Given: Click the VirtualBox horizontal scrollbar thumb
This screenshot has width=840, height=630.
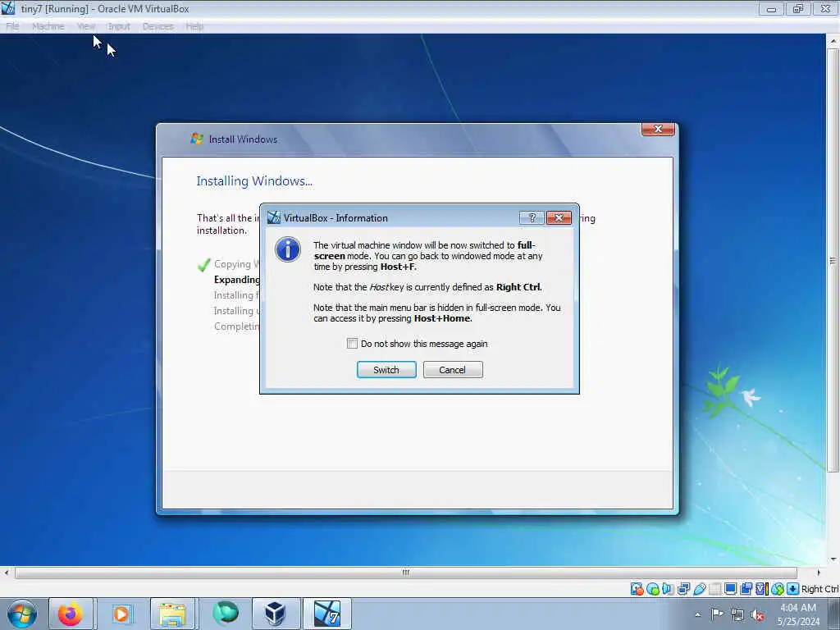Looking at the screenshot, I should [x=405, y=573].
